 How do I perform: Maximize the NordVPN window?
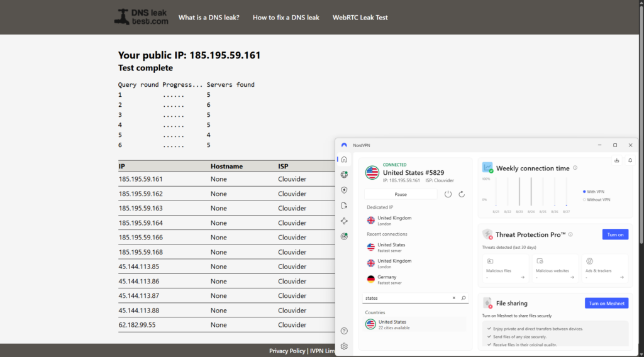(x=615, y=145)
